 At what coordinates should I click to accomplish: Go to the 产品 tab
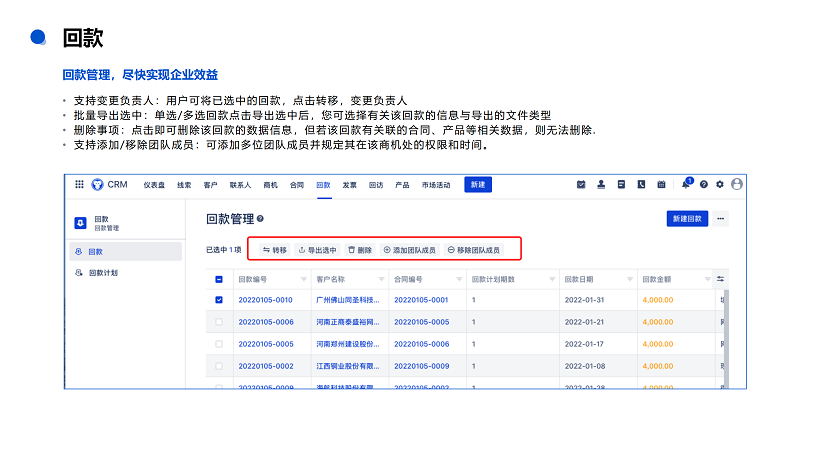(402, 185)
